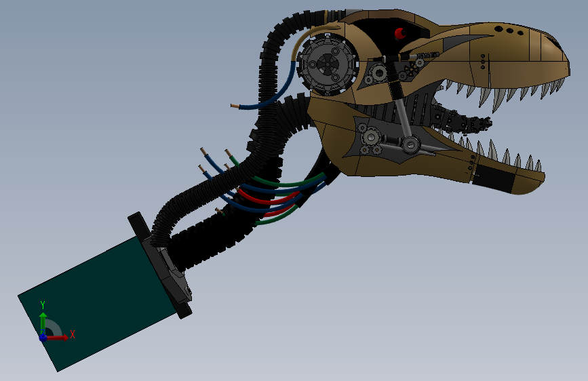
Task: Select the large round gear at the back of the skull
Action: pyautogui.click(x=328, y=64)
